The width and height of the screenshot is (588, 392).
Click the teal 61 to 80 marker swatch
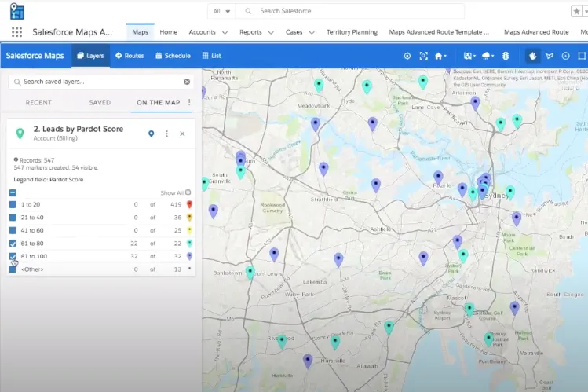[189, 244]
